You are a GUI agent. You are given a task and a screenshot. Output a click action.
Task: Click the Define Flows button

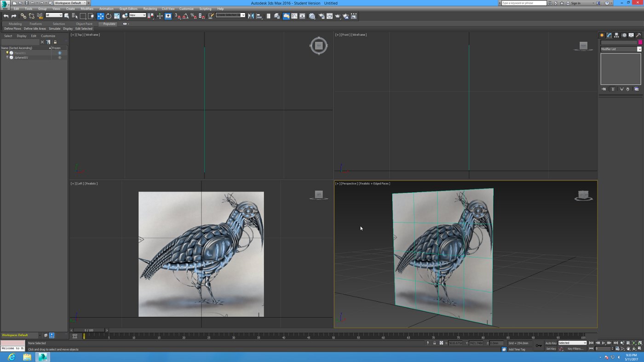pos(13,29)
